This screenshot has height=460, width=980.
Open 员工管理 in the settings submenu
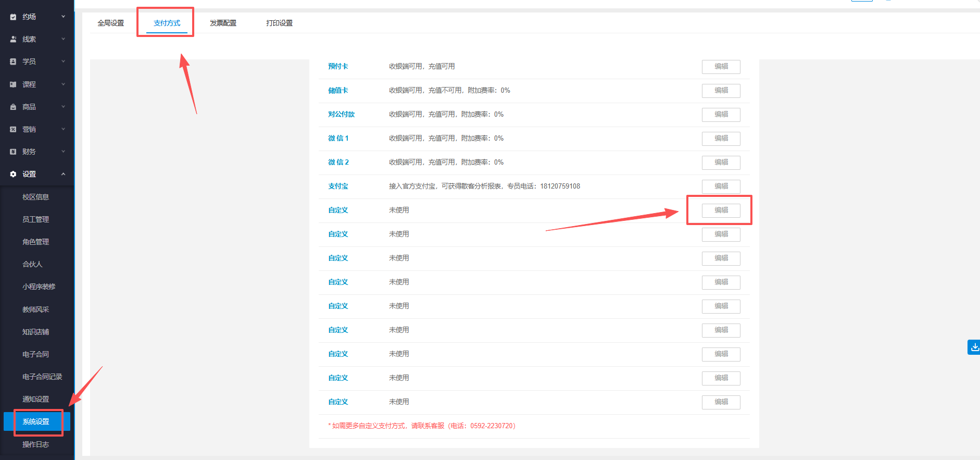(x=35, y=219)
